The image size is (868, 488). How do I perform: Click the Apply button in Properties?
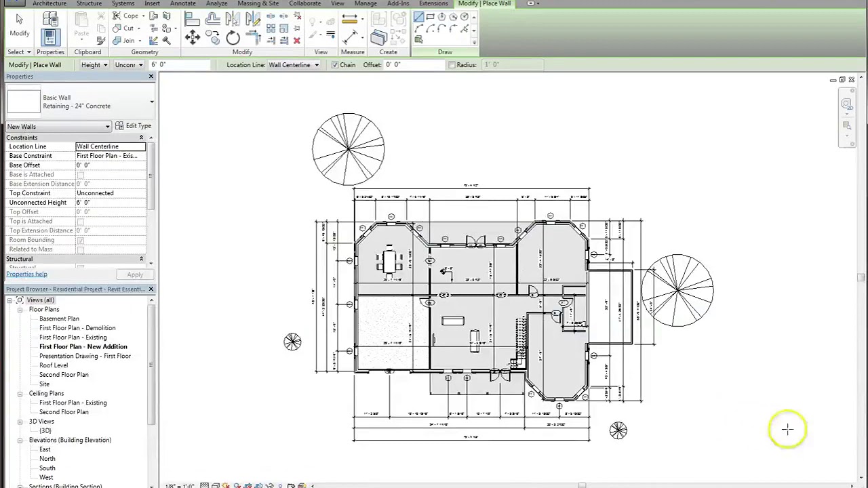click(x=135, y=275)
